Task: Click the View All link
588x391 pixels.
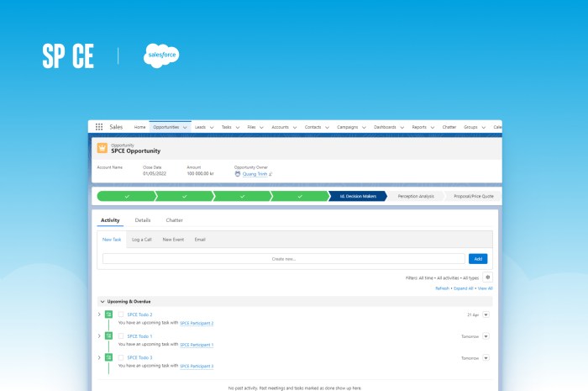Action: [486, 288]
